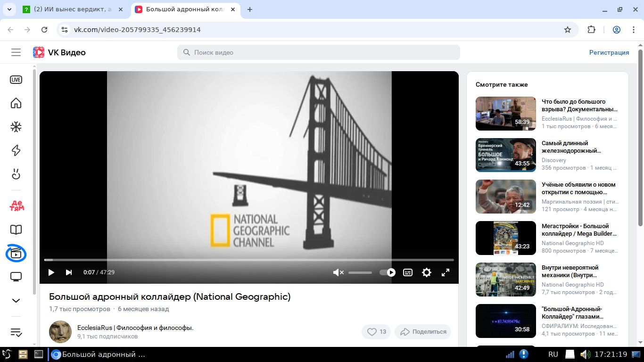The height and width of the screenshot is (362, 644).
Task: Open the Chrome tab search dropdown arrow
Action: 9,9
